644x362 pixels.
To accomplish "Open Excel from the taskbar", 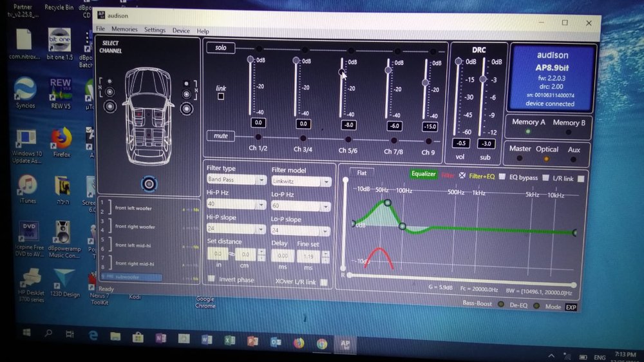I will [230, 340].
